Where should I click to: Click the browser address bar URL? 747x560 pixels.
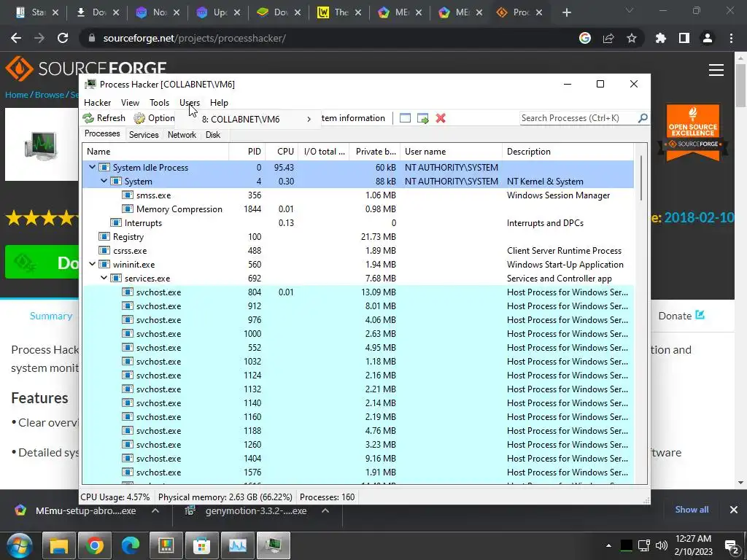click(x=194, y=38)
